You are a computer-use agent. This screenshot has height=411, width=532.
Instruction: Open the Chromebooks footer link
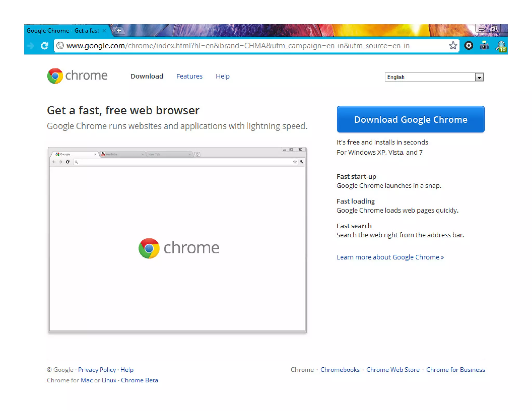tap(340, 370)
